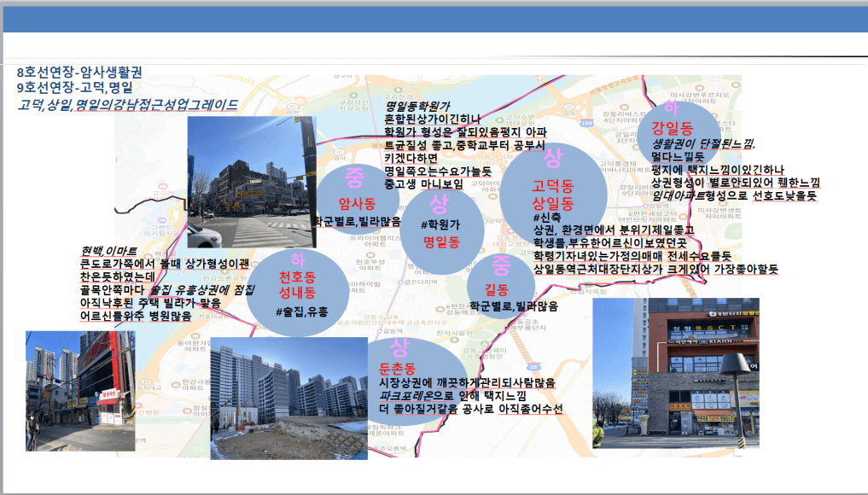
Task: Click the line '더 좋아질거같음 공사로 아직좀어수선'
Action: click(470, 409)
